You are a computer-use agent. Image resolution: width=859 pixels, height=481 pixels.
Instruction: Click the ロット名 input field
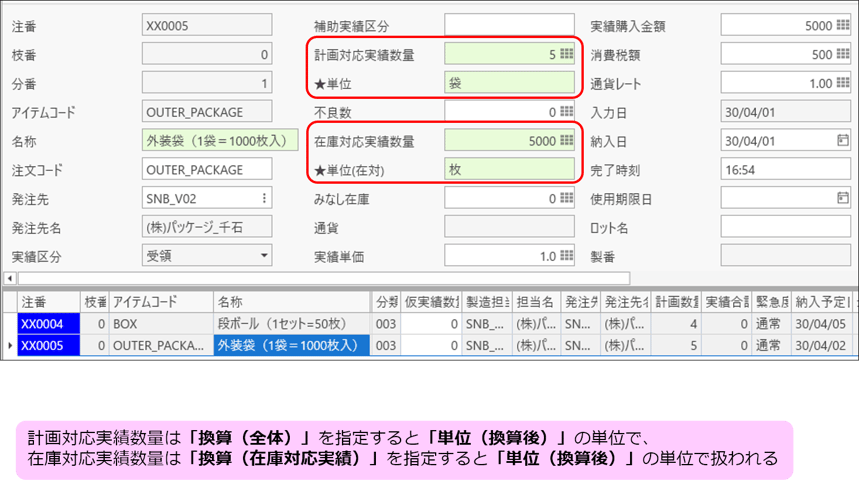pos(786,227)
